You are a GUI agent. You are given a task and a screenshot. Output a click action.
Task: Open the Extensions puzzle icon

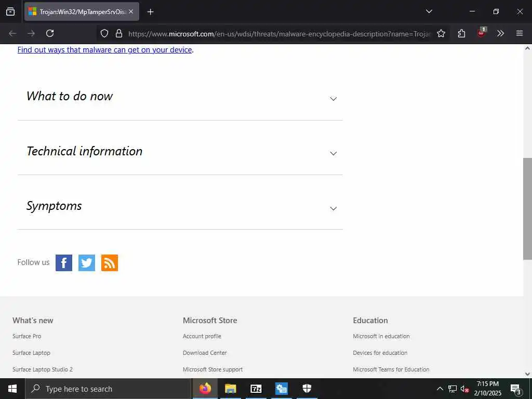[x=461, y=33]
